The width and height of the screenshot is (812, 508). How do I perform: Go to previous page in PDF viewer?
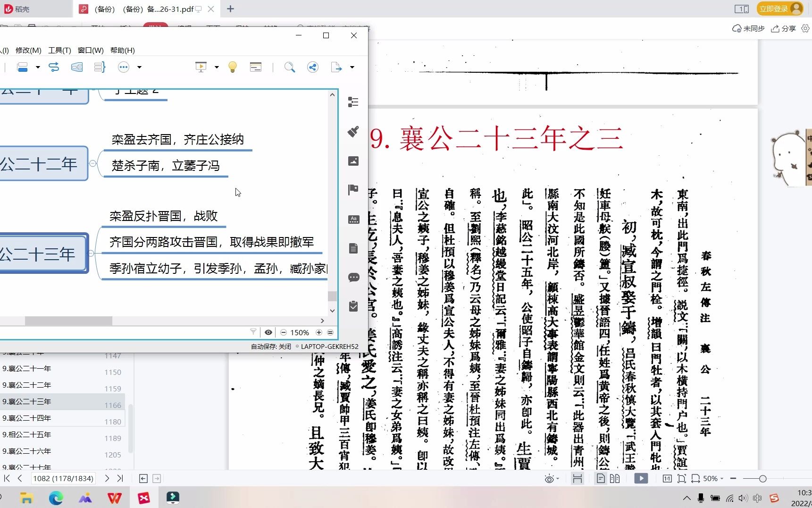click(x=20, y=478)
